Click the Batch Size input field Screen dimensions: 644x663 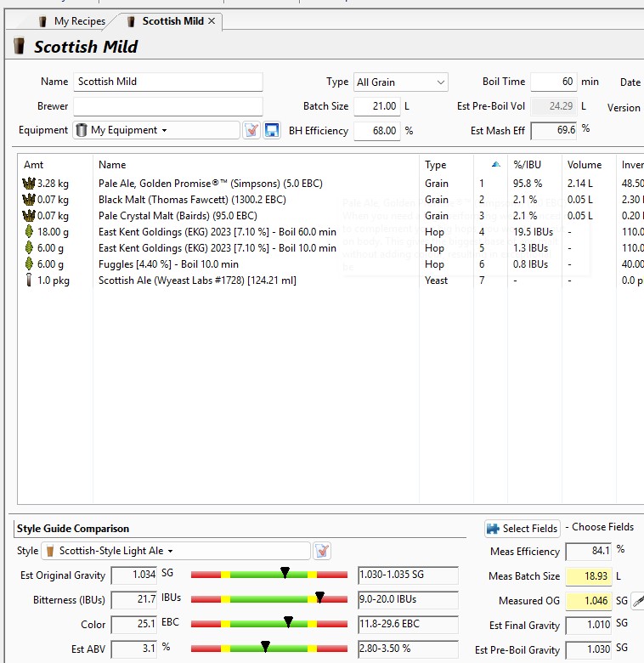(376, 106)
